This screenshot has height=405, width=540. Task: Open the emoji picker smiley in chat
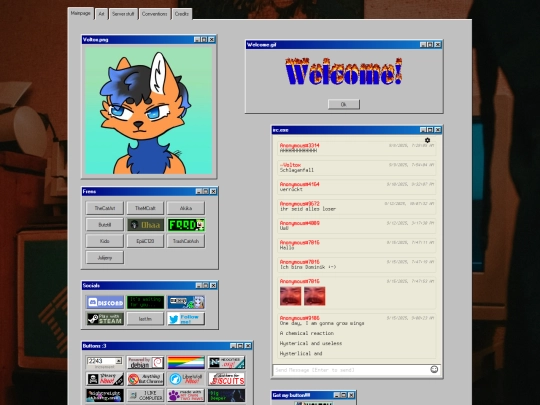point(434,369)
